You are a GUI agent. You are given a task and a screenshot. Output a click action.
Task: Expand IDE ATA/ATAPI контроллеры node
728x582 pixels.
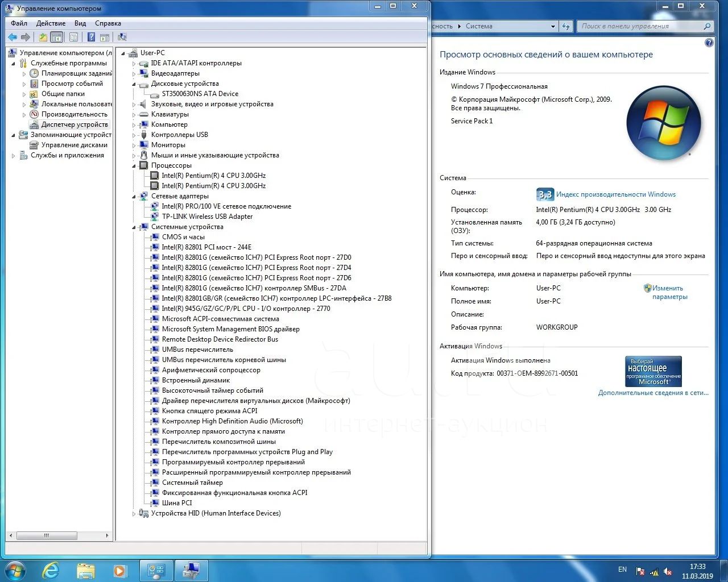click(x=134, y=63)
